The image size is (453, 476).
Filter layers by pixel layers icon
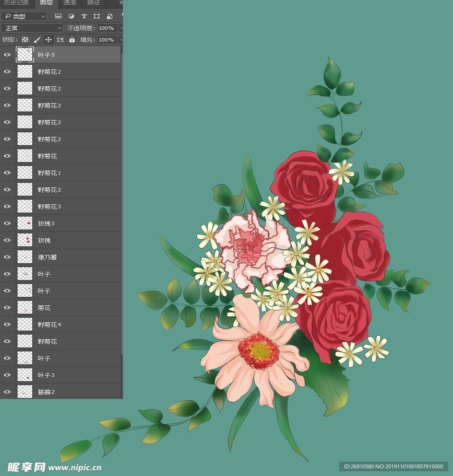58,16
